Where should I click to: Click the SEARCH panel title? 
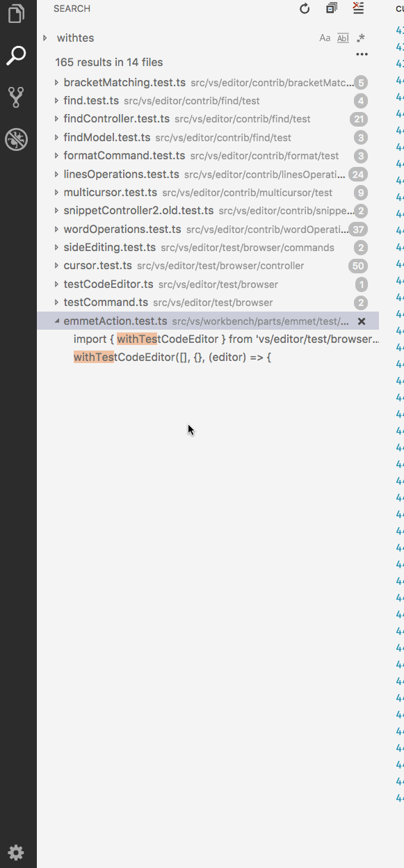point(72,8)
